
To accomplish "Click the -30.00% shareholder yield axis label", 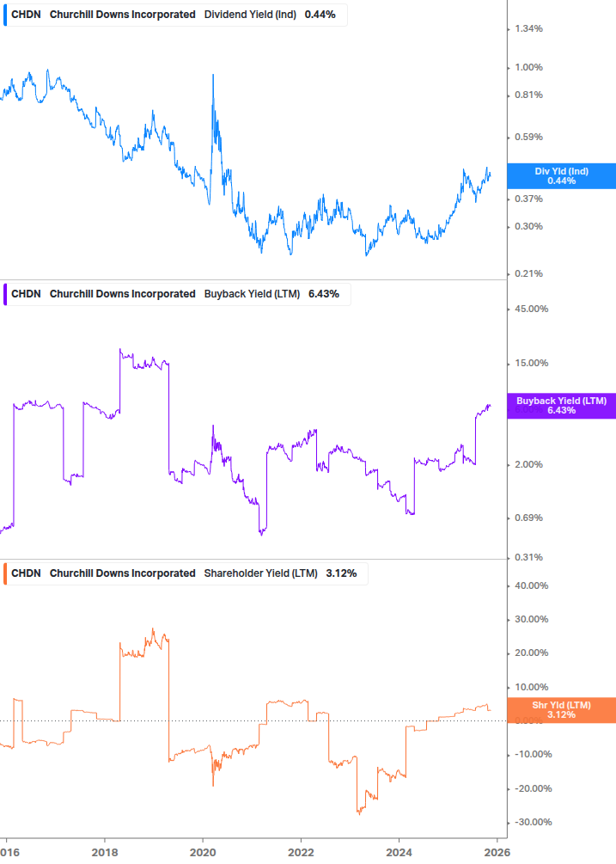I will click(x=533, y=822).
